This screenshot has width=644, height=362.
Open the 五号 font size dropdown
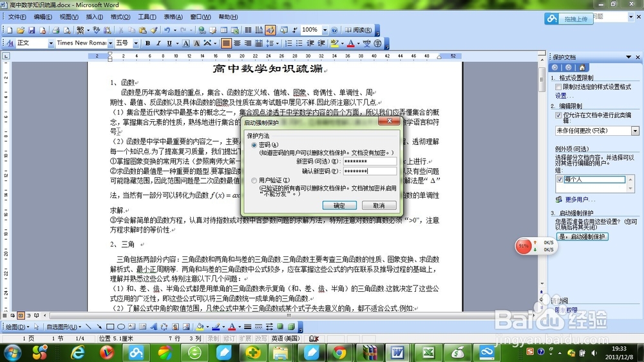coord(135,43)
